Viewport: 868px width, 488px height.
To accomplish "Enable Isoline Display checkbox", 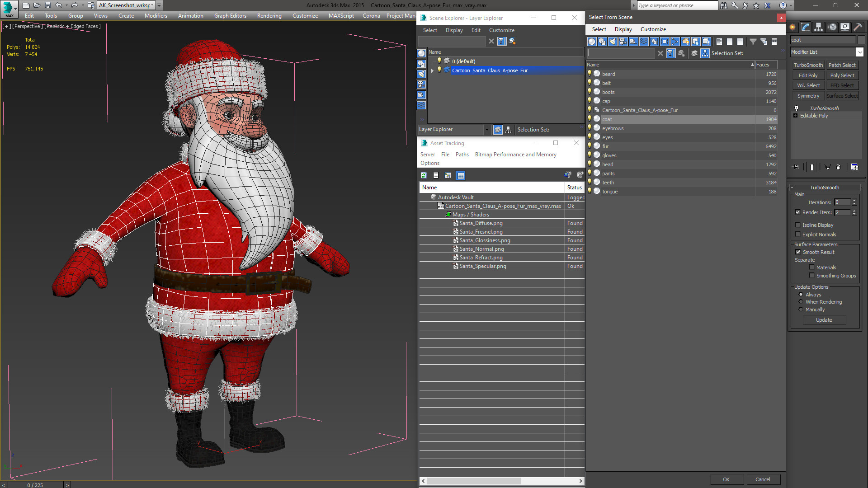I will pyautogui.click(x=797, y=225).
